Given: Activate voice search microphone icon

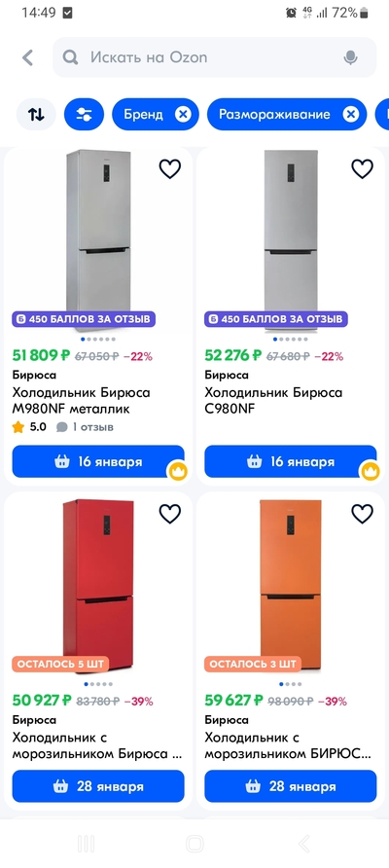Looking at the screenshot, I should pyautogui.click(x=350, y=57).
